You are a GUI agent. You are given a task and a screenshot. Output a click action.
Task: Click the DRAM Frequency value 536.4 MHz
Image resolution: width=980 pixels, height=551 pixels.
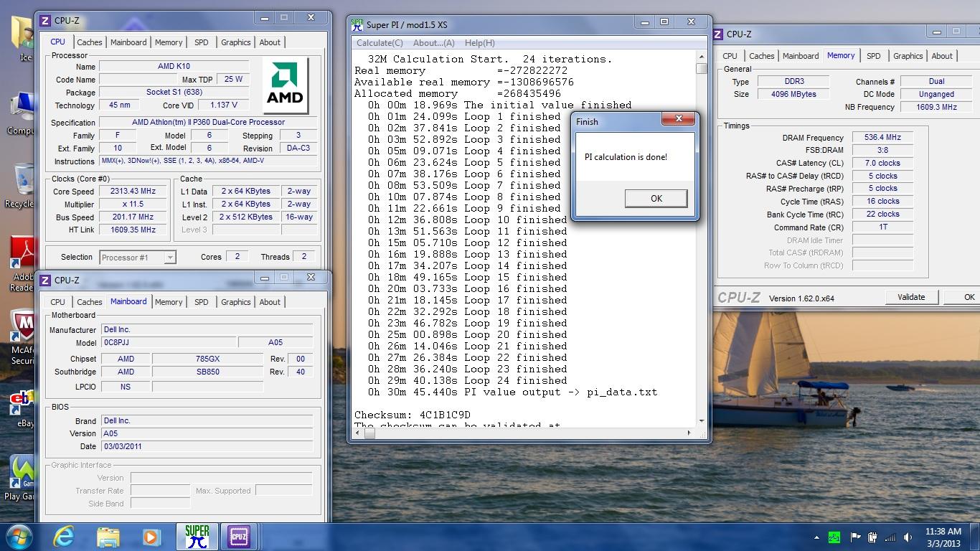pos(882,137)
